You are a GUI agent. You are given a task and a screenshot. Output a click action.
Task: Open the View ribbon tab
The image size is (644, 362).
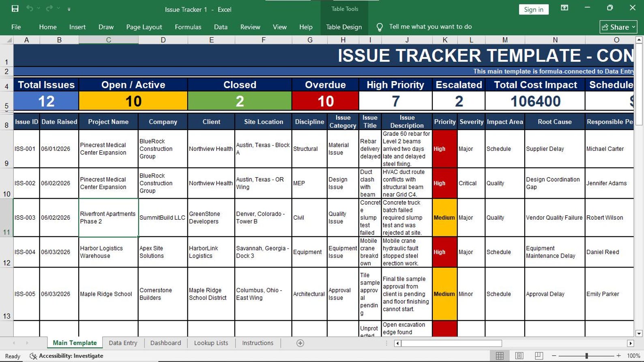(279, 27)
